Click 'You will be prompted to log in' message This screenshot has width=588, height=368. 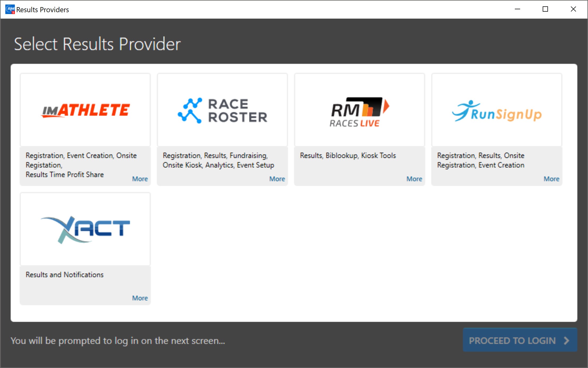point(118,340)
